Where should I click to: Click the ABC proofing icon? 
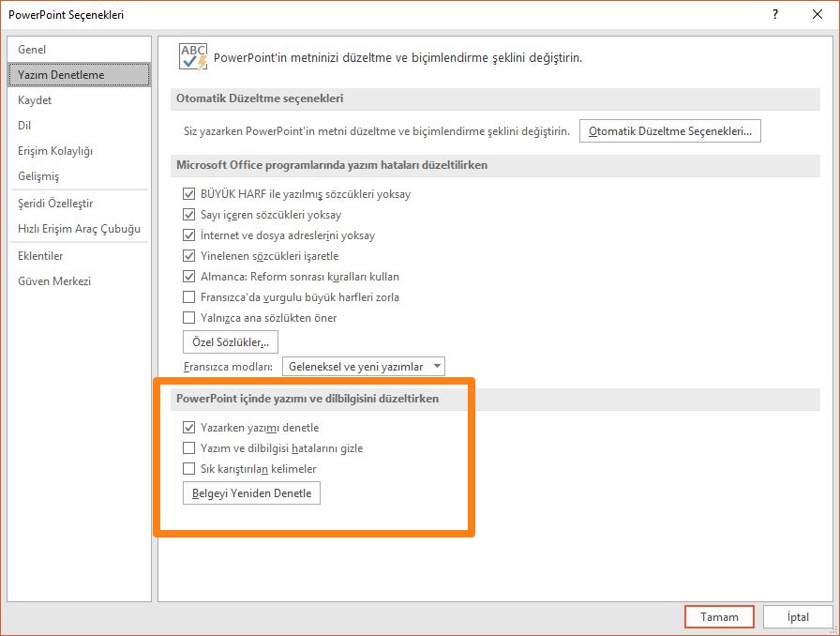coord(193,57)
